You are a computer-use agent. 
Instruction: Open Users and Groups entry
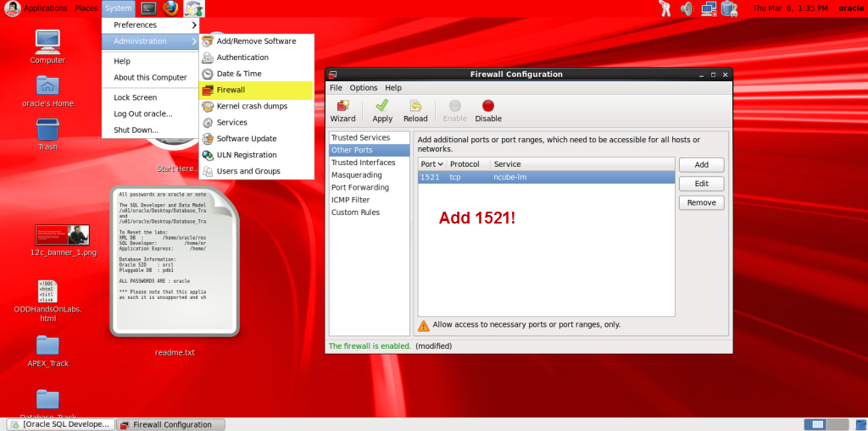tap(256, 171)
